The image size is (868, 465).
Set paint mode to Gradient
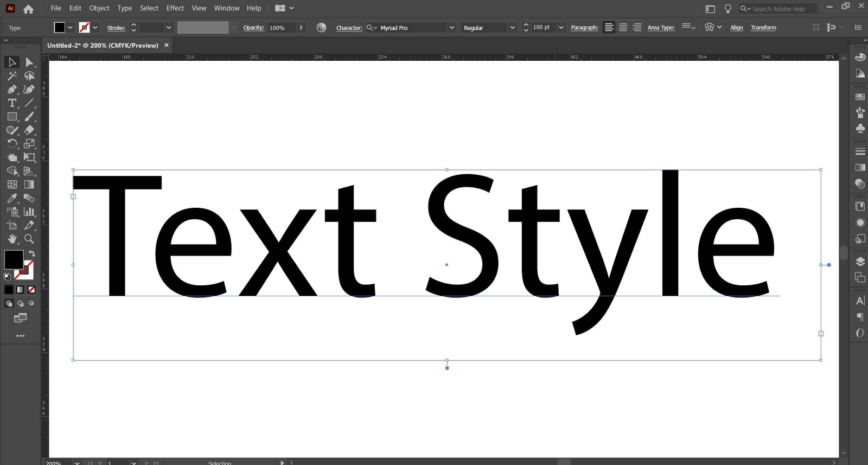(20, 290)
